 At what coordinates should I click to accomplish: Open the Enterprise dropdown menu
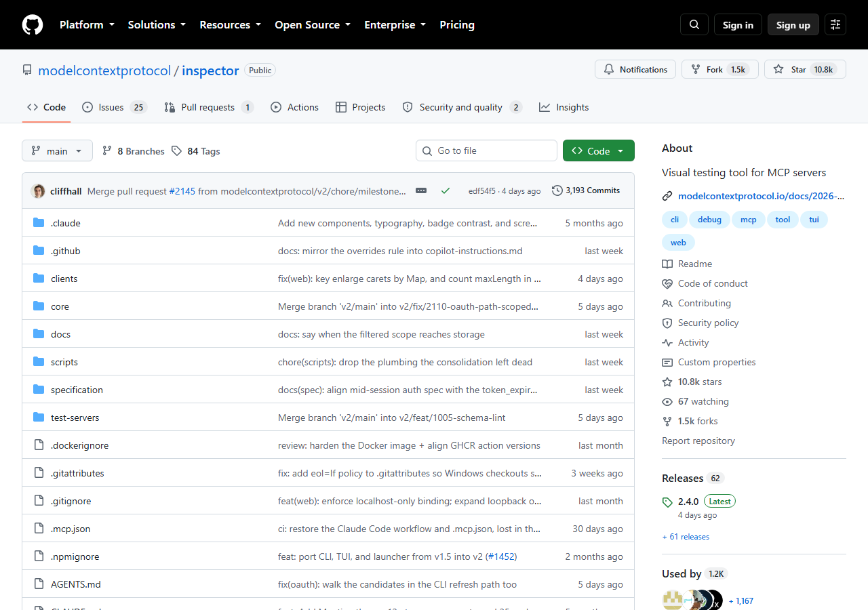[395, 24]
